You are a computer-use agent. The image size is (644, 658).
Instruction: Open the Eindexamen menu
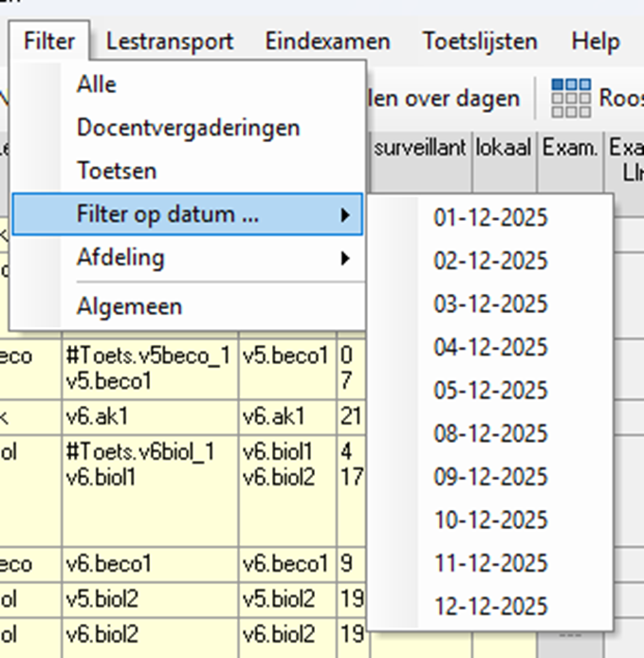pos(327,42)
